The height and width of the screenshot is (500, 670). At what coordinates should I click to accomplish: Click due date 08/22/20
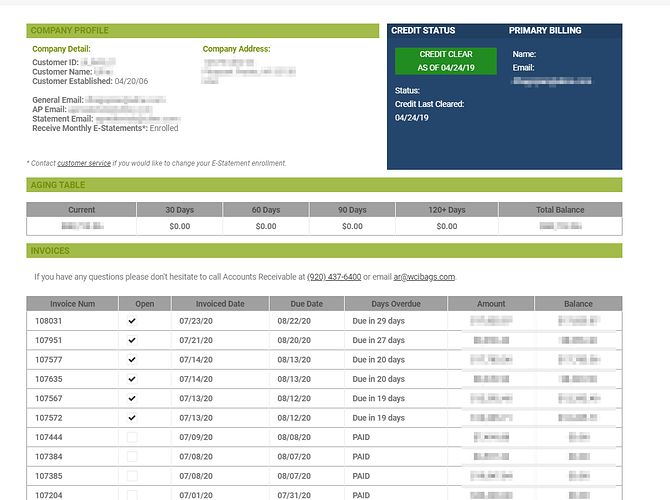point(294,321)
